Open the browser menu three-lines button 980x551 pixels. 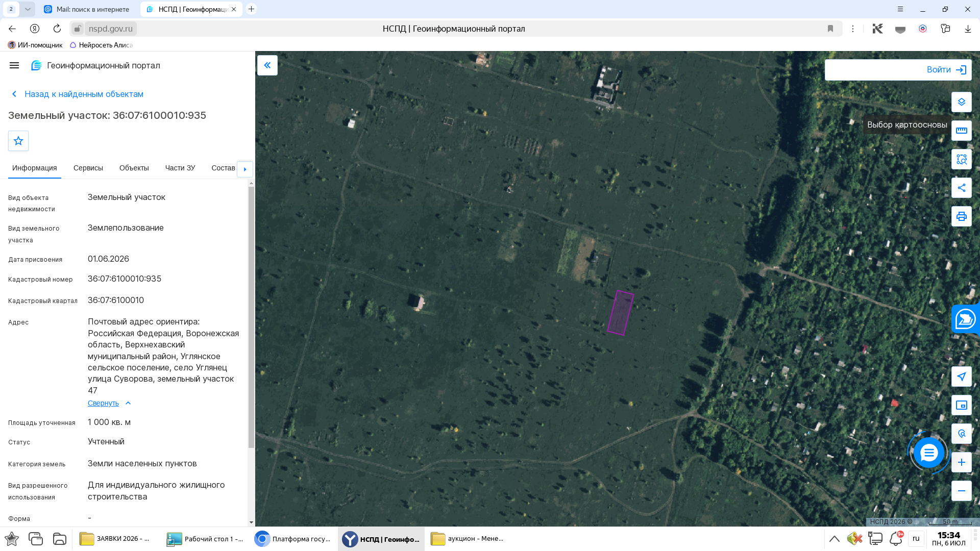[x=900, y=9]
